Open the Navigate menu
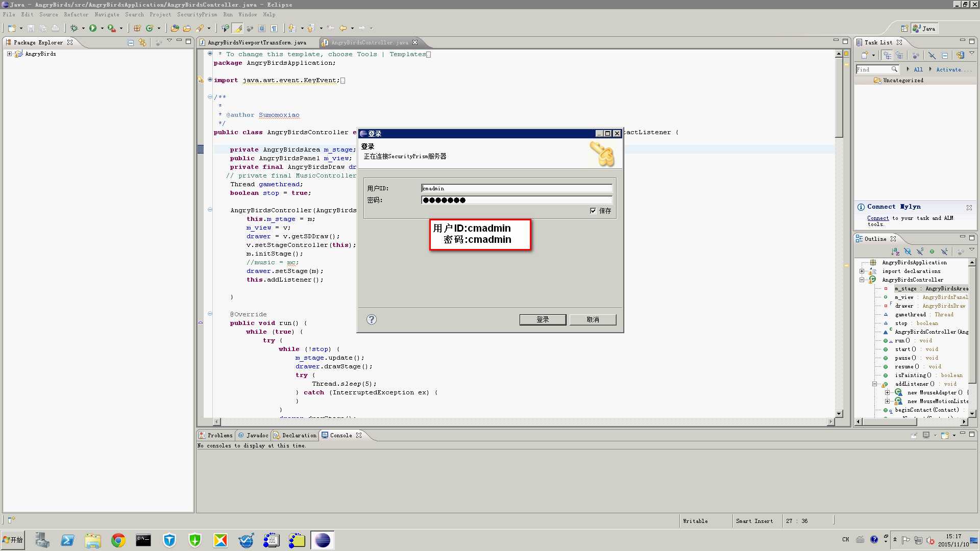 [x=107, y=14]
